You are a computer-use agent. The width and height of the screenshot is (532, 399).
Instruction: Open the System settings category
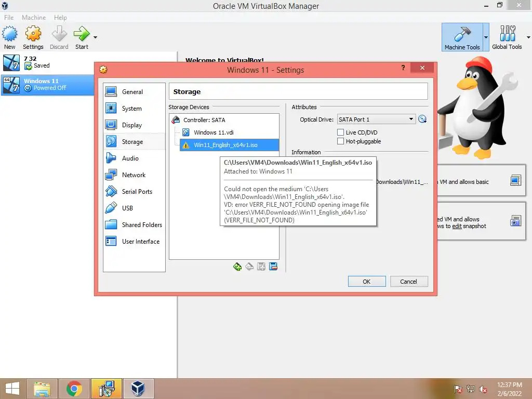tap(134, 108)
